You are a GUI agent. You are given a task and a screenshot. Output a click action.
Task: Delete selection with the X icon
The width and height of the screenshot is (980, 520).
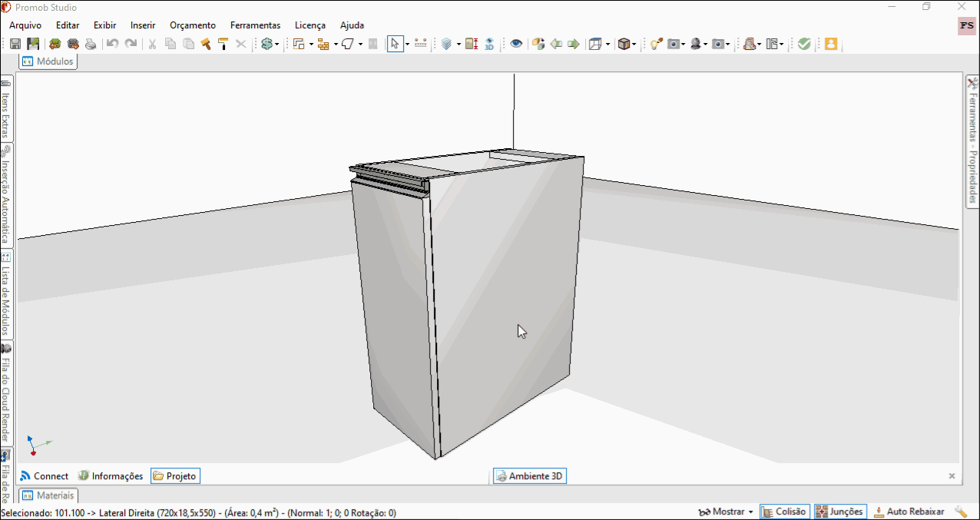pyautogui.click(x=241, y=45)
